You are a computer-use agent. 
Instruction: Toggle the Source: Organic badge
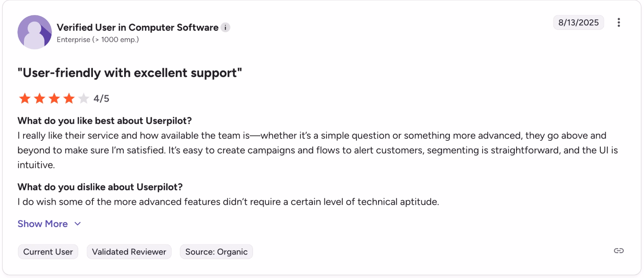pos(216,251)
